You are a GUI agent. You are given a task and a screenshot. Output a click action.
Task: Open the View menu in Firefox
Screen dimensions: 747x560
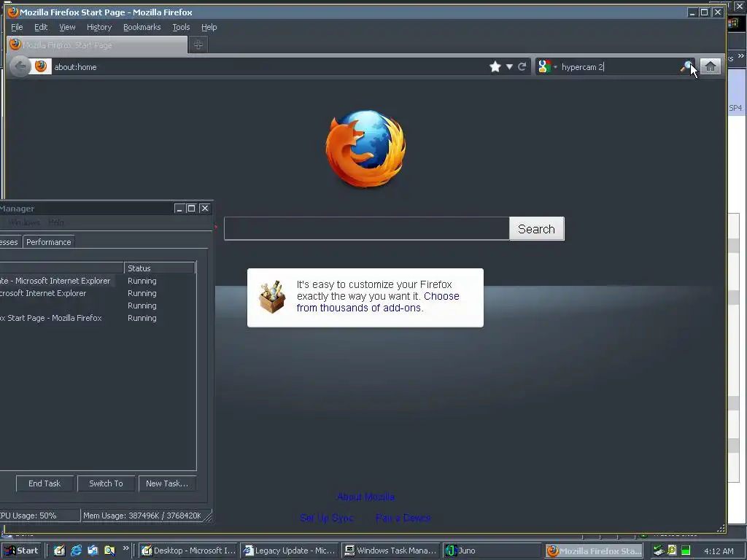[67, 27]
